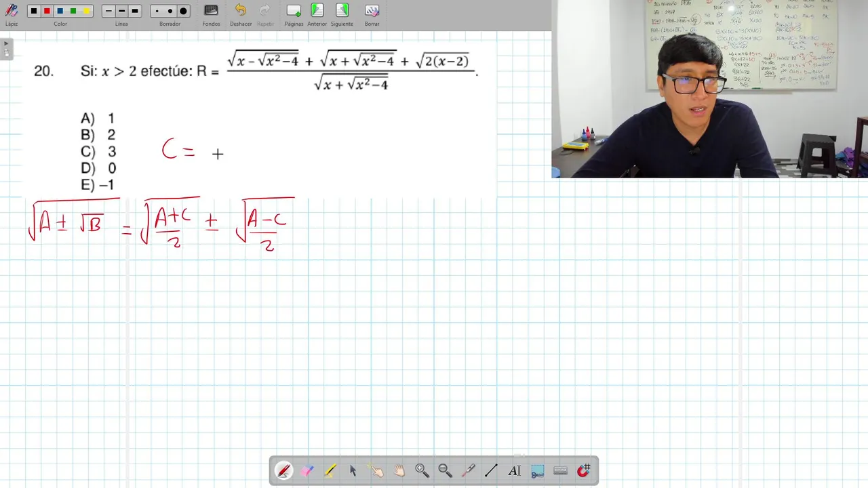This screenshot has height=488, width=868.
Task: Open the virtual keyboard icon
Action: click(x=560, y=470)
